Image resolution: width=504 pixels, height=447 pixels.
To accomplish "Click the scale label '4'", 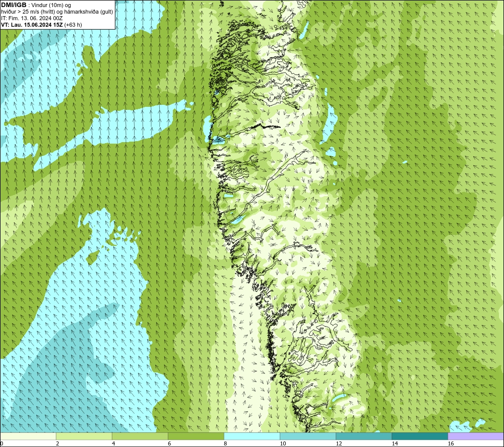I will click(113, 443).
